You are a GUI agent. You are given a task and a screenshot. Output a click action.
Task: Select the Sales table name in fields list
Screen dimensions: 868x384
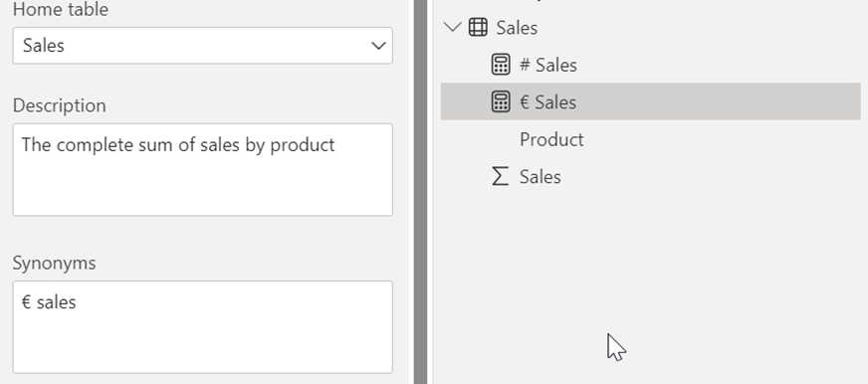click(517, 28)
